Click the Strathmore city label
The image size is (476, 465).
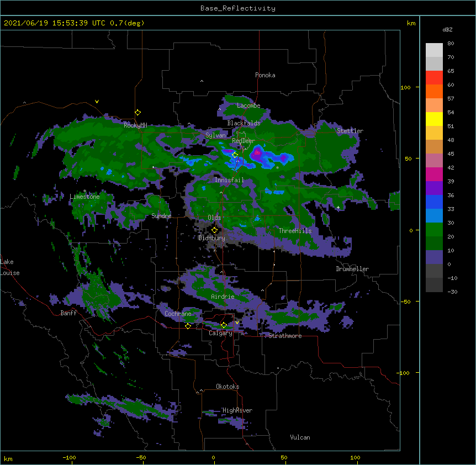285,336
